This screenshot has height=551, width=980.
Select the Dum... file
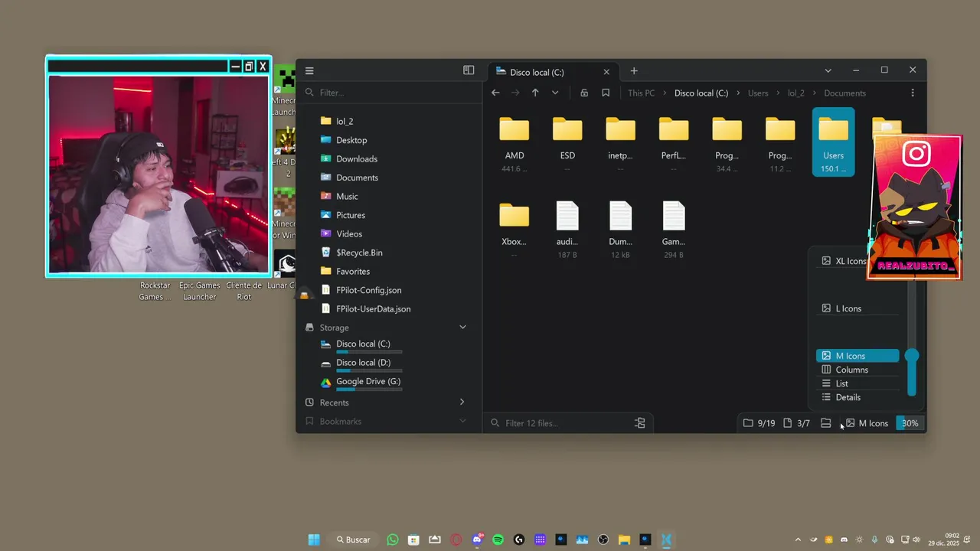pyautogui.click(x=620, y=228)
